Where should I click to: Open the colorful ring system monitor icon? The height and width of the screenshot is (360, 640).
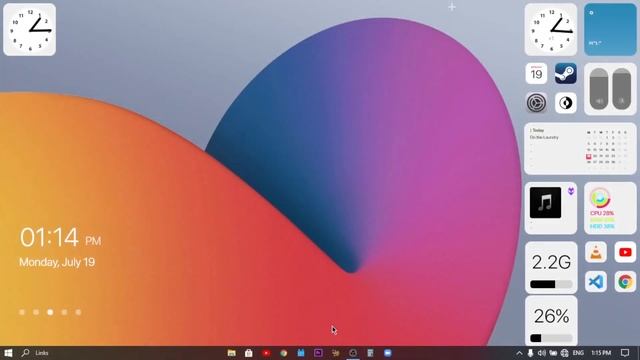pos(600,198)
